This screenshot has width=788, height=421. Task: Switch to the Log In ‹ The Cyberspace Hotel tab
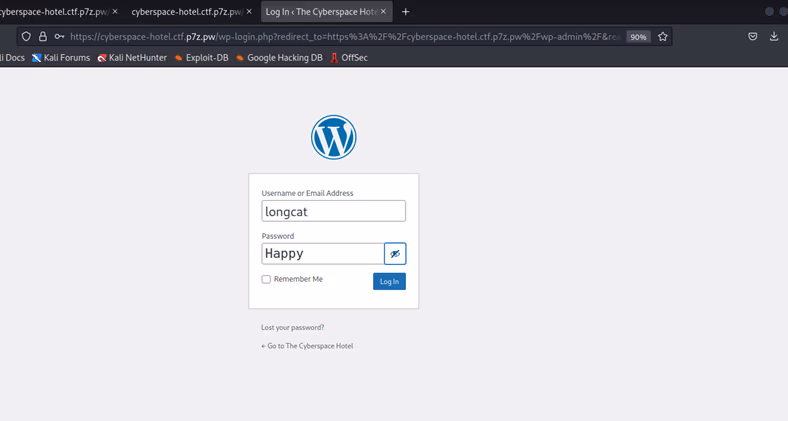327,12
